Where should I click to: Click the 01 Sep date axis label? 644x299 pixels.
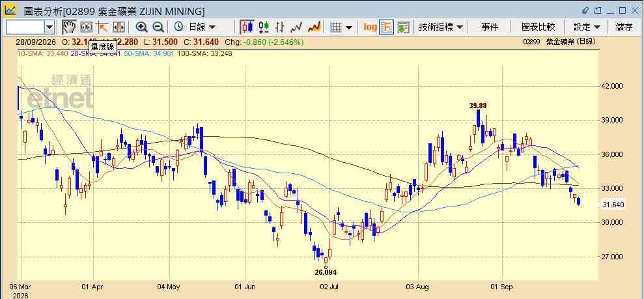coord(502,286)
